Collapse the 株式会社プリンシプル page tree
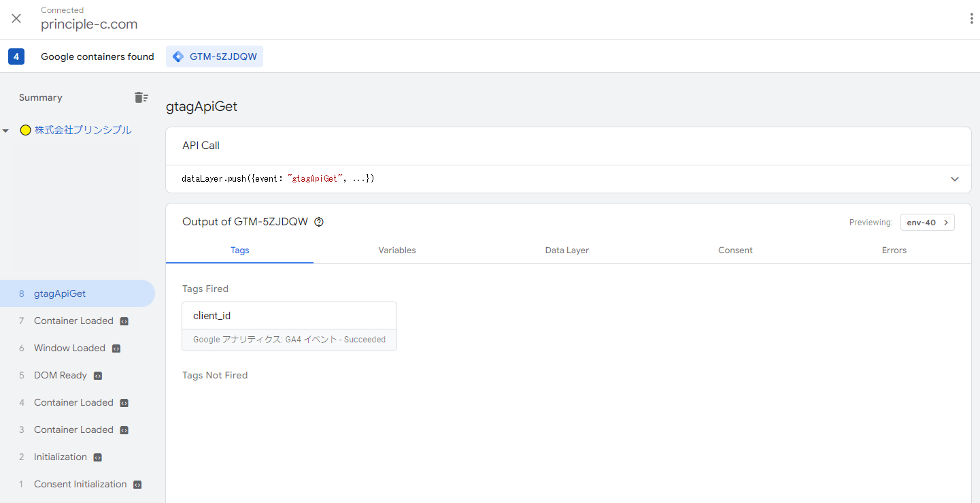Viewport: 980px width, 503px height. (6, 131)
